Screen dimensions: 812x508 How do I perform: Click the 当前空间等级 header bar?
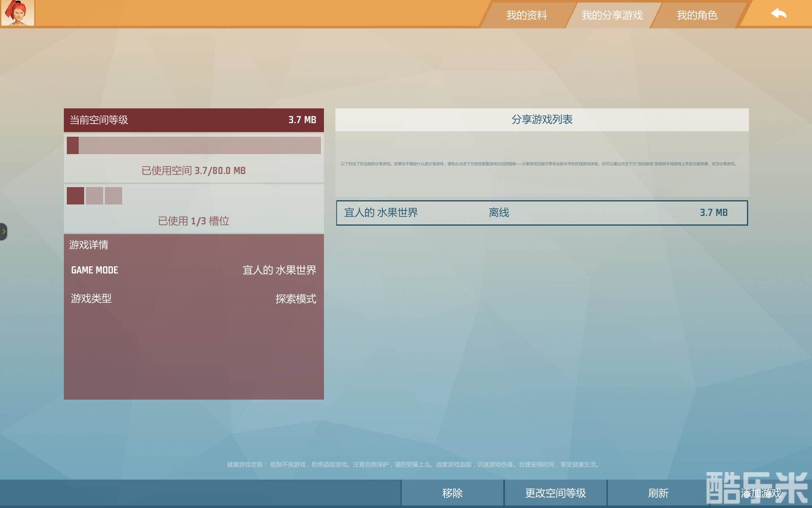tap(194, 120)
